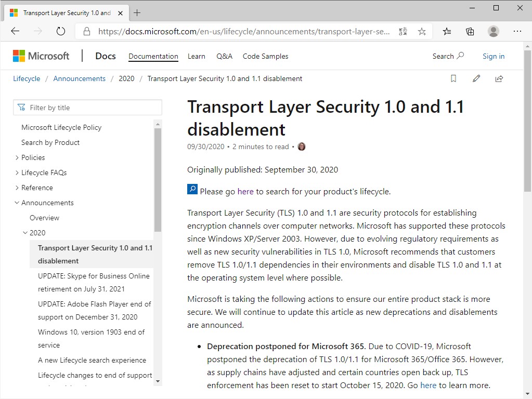Click the back arrow navigation icon

tap(15, 31)
